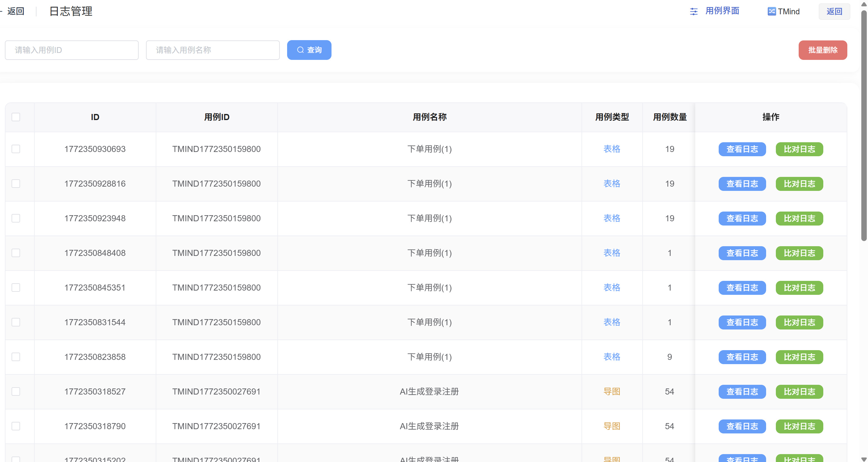868x462 pixels.
Task: Click the scrollbar up arrow
Action: tap(864, 4)
